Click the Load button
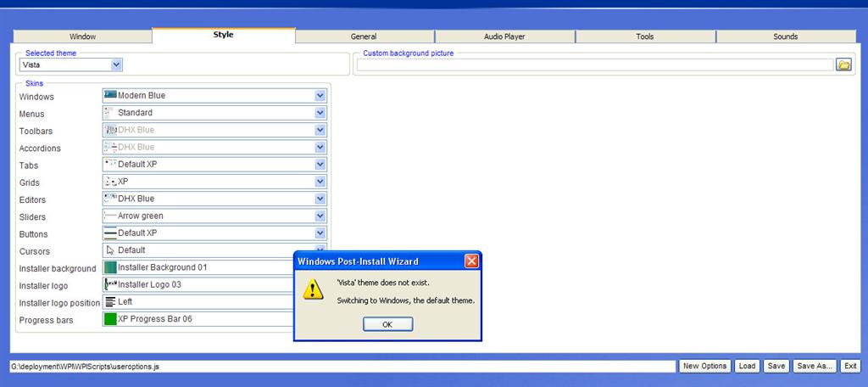Screen dimensions: 868x387 [x=748, y=366]
